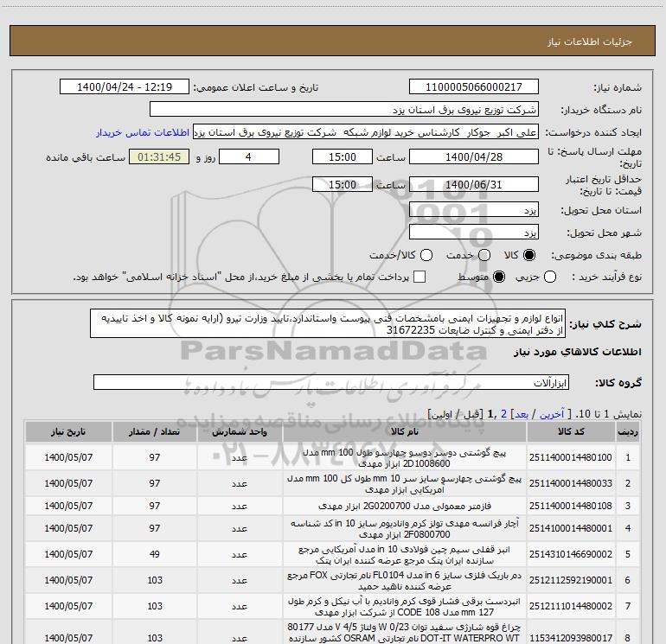
Task: Click the استان محل تحویل field یزد
Action: click(474, 210)
